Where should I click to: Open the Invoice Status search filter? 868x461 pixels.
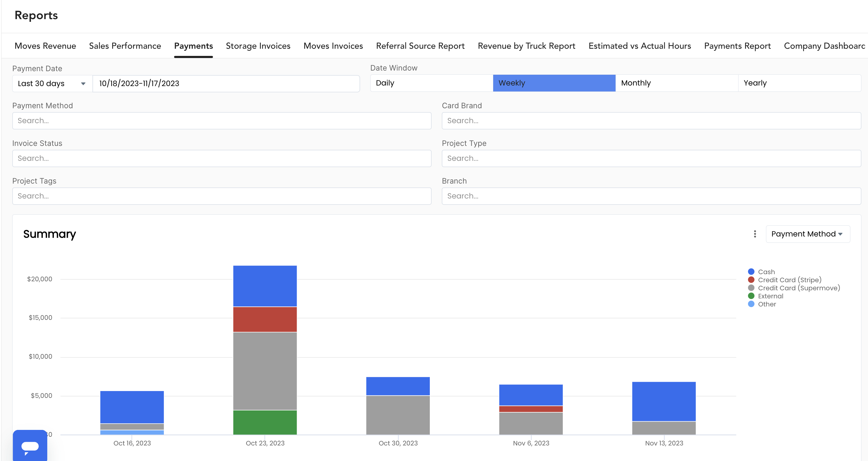(x=222, y=158)
